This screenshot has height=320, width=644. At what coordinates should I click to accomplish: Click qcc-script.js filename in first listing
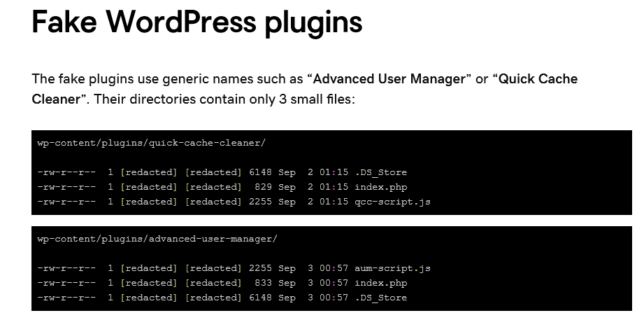coord(393,202)
